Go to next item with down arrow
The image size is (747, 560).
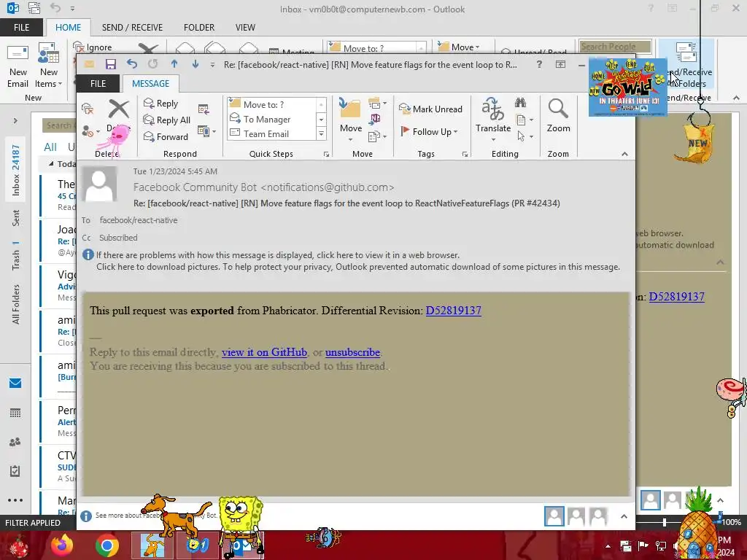pyautogui.click(x=196, y=64)
